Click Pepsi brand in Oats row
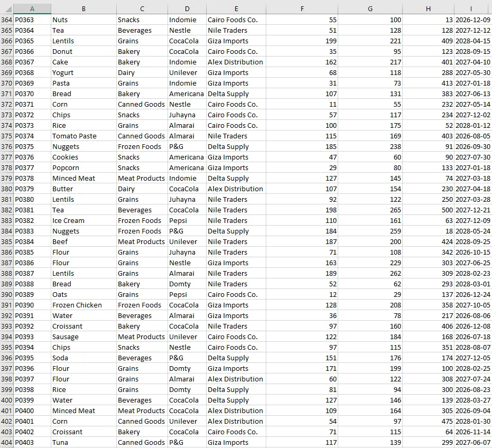 click(187, 295)
